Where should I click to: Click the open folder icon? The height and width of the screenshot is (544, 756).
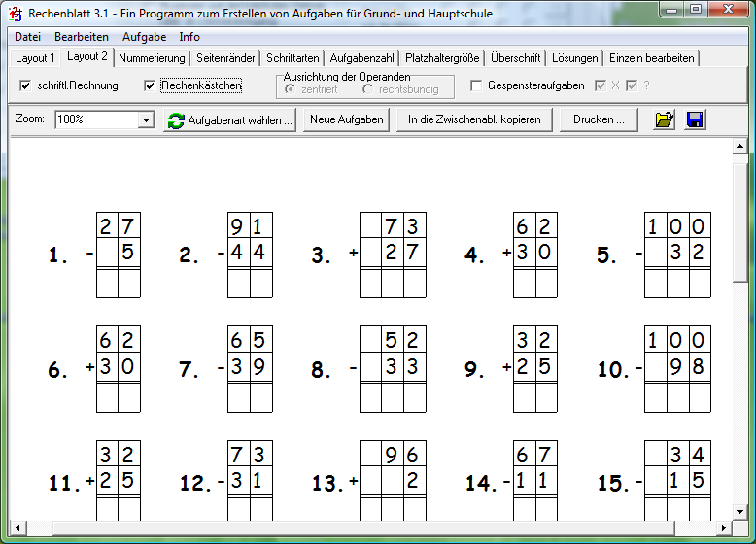coord(665,120)
